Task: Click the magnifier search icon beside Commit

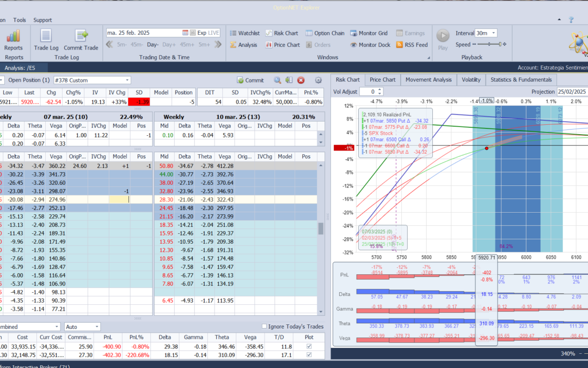Action: (278, 80)
